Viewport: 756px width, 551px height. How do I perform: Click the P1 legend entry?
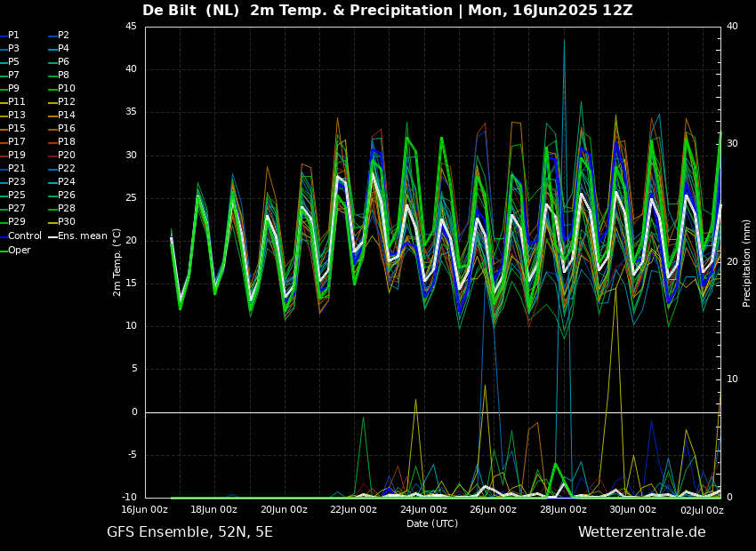[13, 36]
